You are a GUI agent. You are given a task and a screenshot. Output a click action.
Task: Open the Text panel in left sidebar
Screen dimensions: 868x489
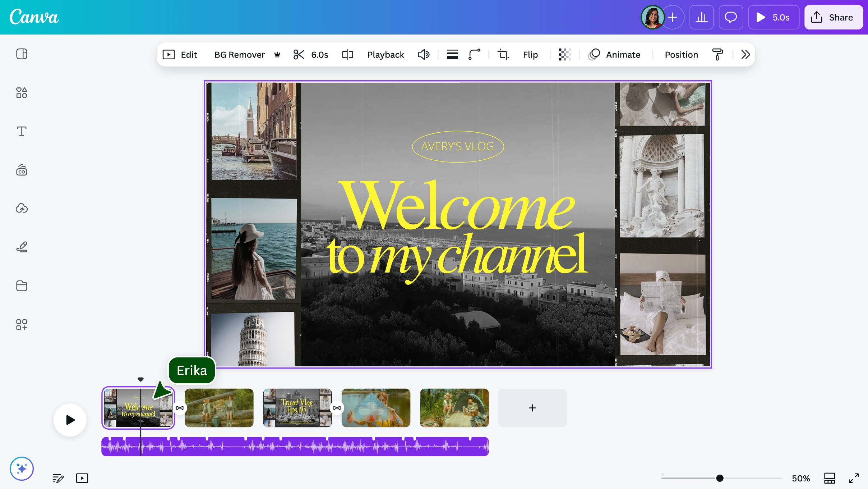point(22,131)
